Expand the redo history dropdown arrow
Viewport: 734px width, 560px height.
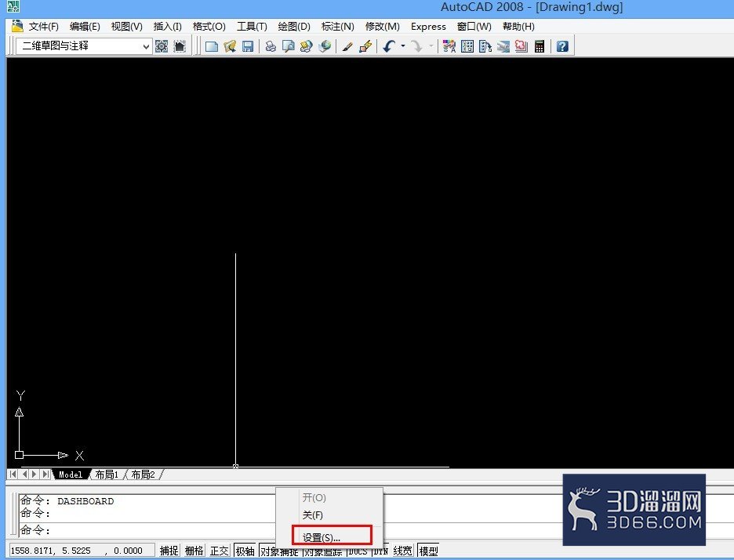point(431,46)
